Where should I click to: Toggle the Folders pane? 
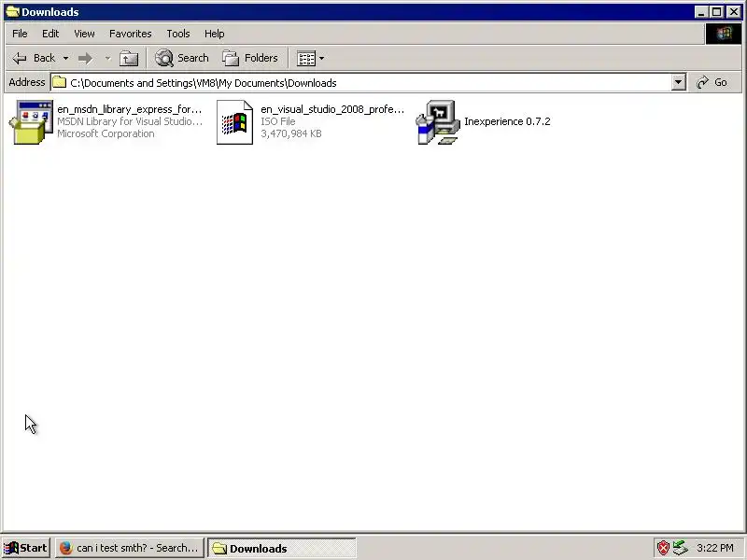coord(250,58)
